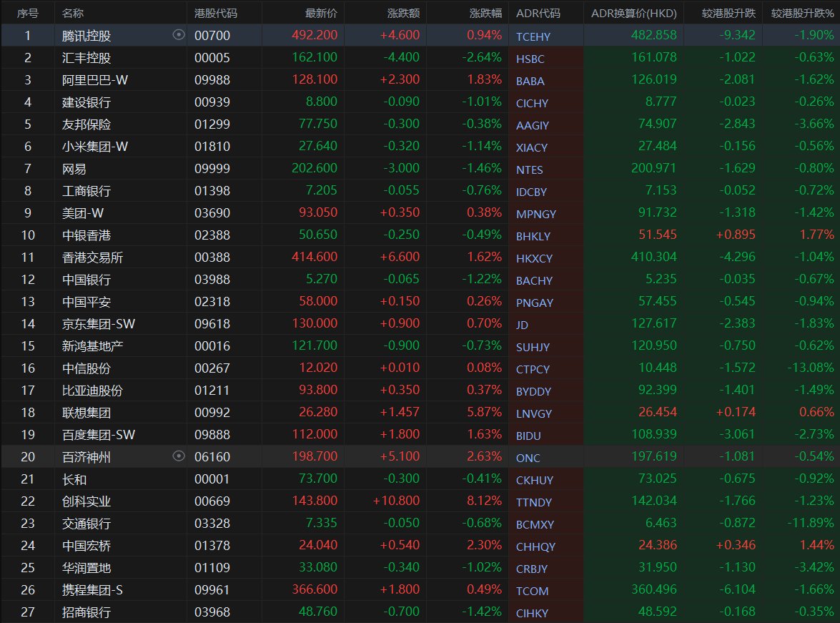The height and width of the screenshot is (623, 840).
Task: Sort by the 序号 column header
Action: tap(28, 13)
